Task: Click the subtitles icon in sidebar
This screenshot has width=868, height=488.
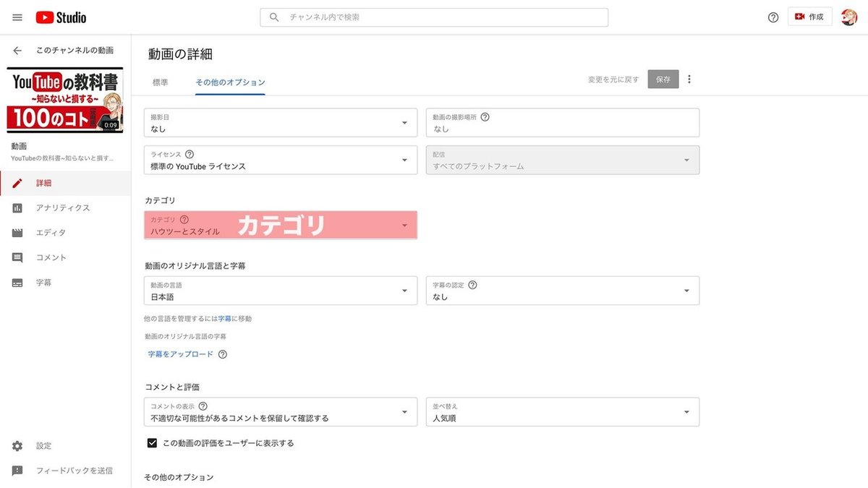Action: click(x=17, y=283)
